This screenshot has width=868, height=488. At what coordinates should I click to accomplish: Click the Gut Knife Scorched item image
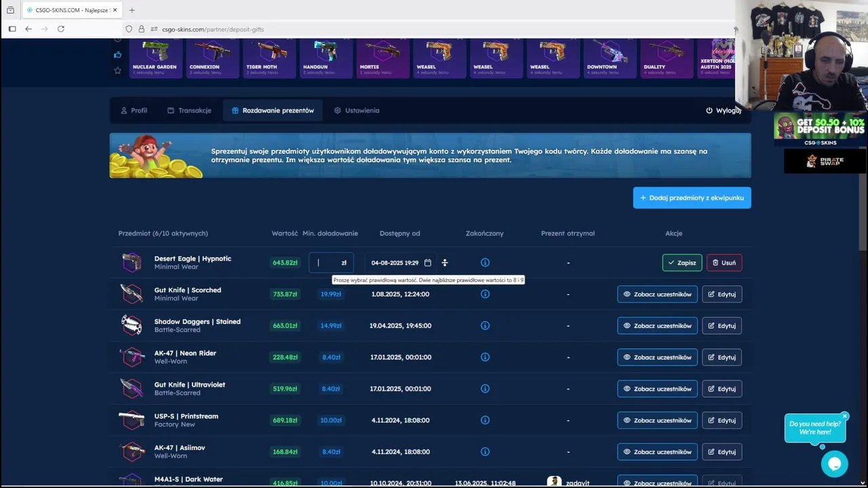pos(132,294)
